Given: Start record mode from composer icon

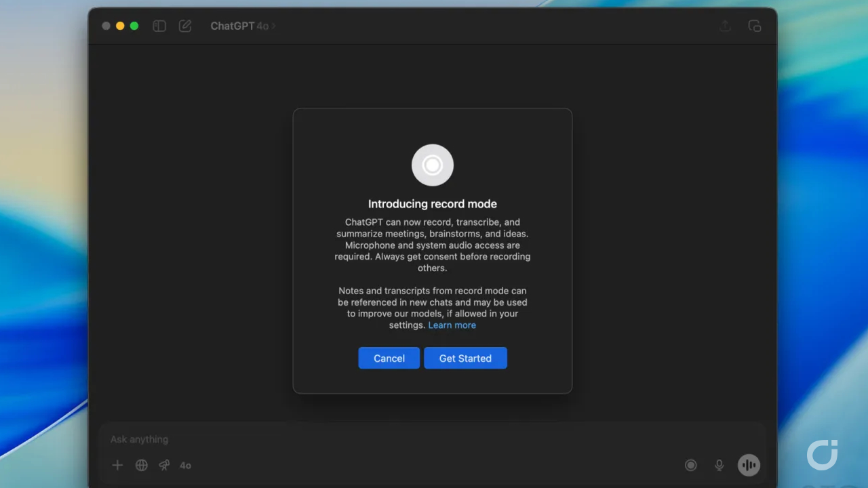Looking at the screenshot, I should pyautogui.click(x=691, y=465).
